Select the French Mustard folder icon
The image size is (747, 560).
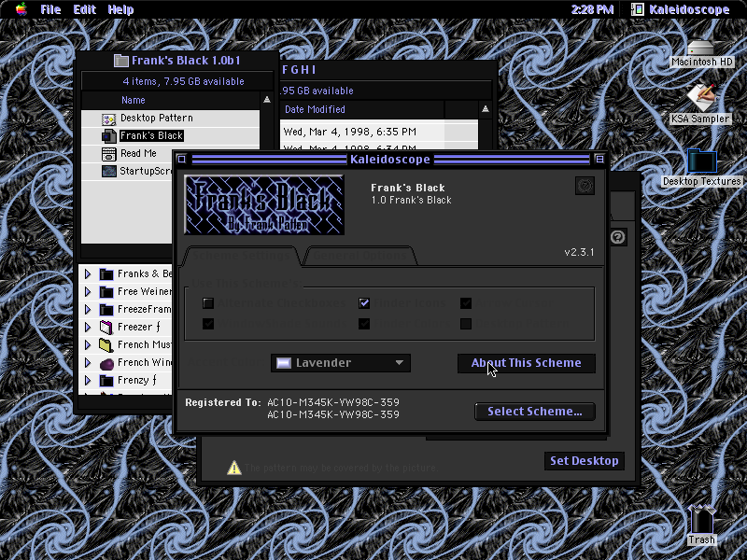106,344
